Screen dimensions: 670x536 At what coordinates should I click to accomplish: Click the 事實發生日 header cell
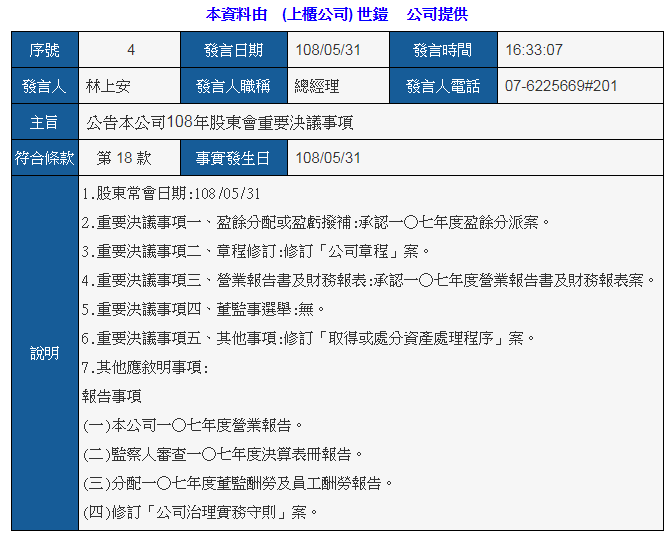(234, 158)
